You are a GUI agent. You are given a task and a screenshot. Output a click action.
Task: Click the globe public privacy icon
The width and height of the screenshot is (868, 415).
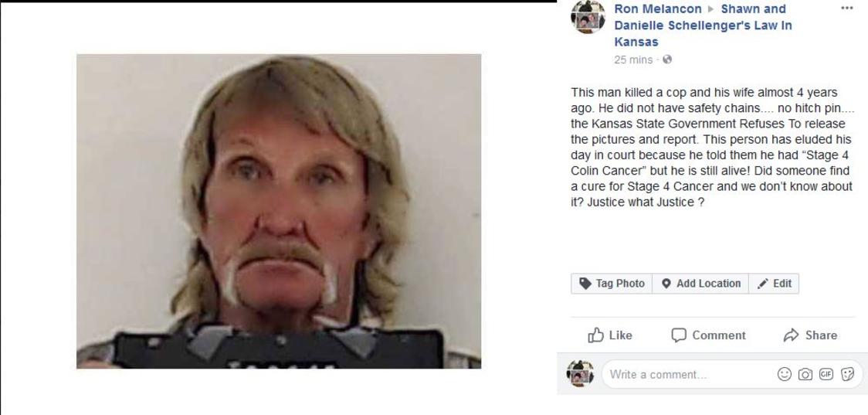pyautogui.click(x=667, y=60)
